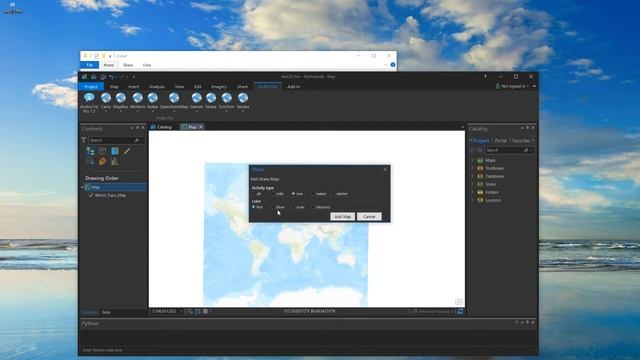Close the Map view tab
The height and width of the screenshot is (360, 640).
pos(201,127)
